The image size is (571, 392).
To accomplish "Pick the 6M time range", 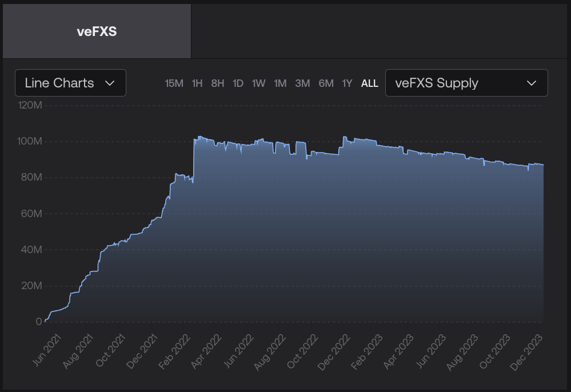I will click(x=326, y=83).
